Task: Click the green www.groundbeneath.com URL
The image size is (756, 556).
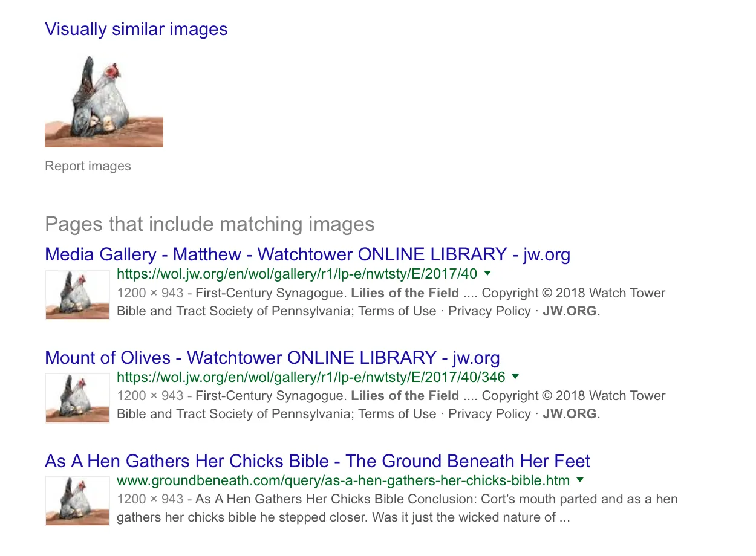Action: point(343,480)
